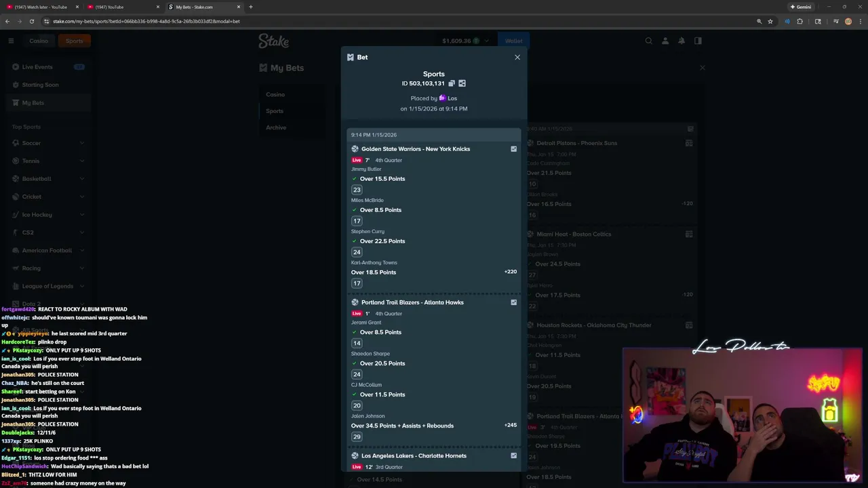This screenshot has height=488, width=868.
Task: Open Miami Heat - Boston Celtics stats icon
Action: pyautogui.click(x=689, y=234)
